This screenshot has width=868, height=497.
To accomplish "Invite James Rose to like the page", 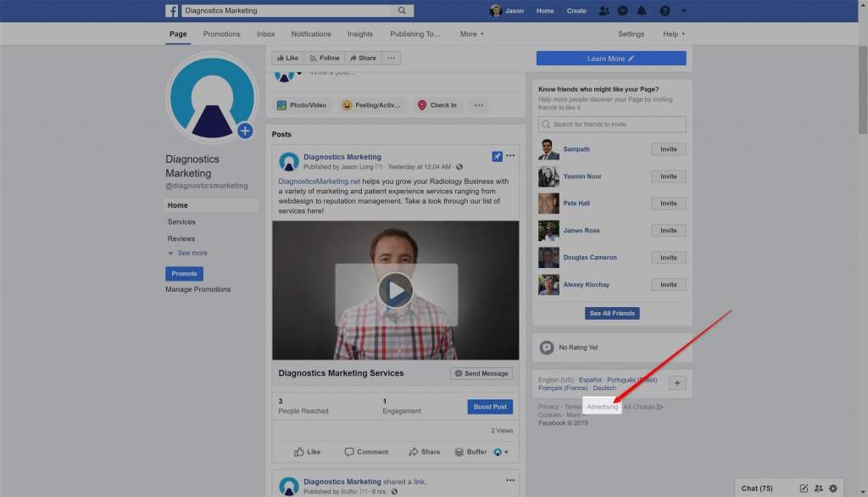I will (669, 231).
